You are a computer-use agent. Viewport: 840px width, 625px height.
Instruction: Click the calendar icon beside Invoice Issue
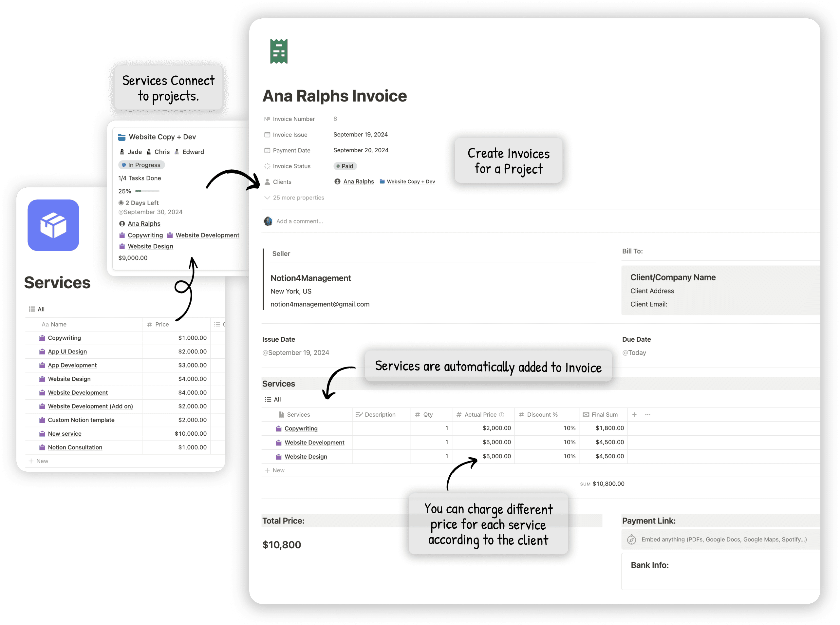coord(267,135)
